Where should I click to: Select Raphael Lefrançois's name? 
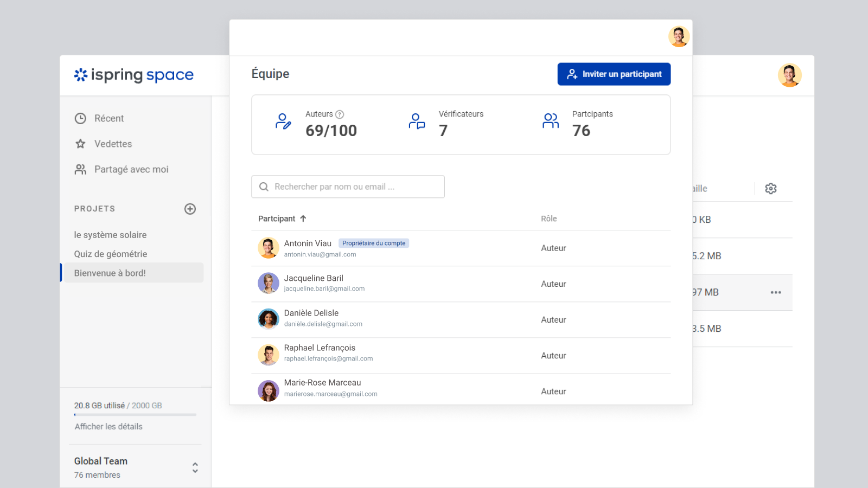pyautogui.click(x=320, y=348)
